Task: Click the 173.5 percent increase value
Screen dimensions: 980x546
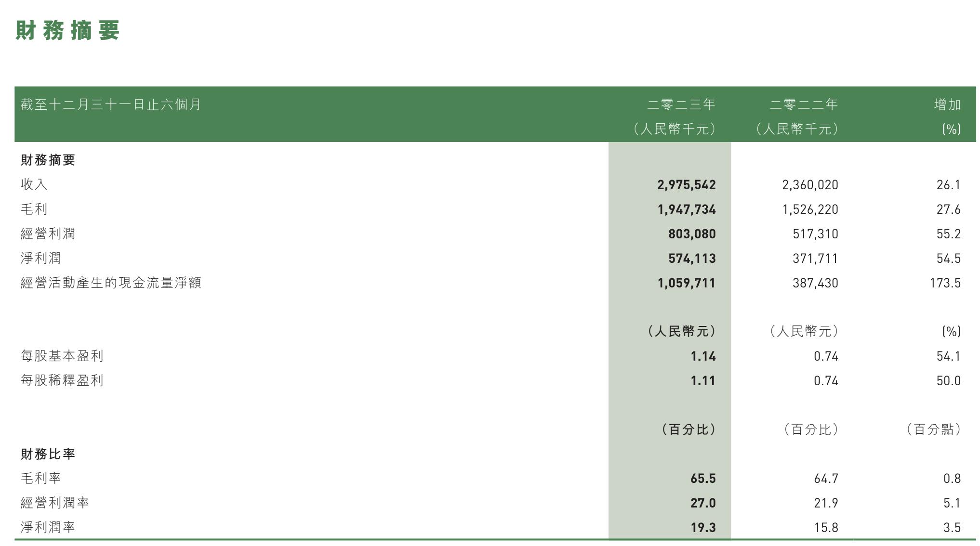Action: (x=945, y=283)
